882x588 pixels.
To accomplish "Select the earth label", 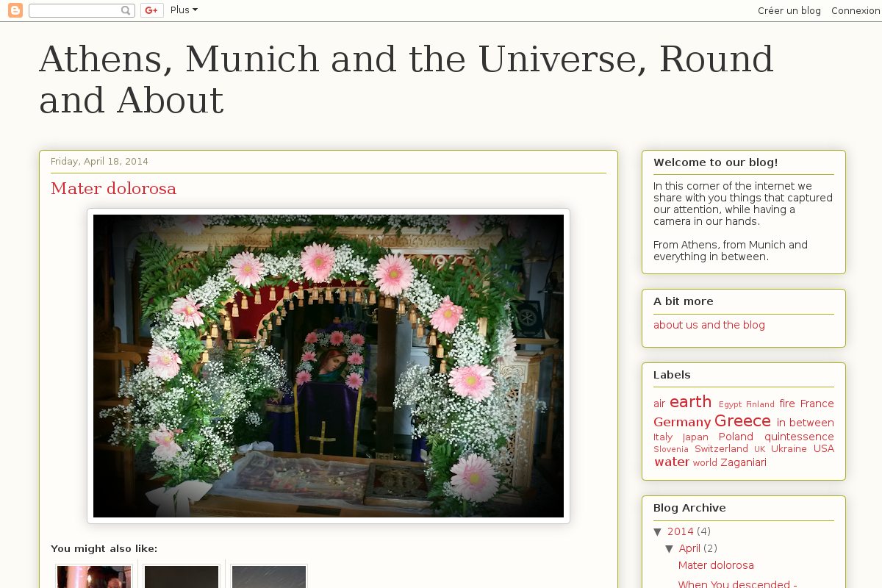I will pos(690,402).
